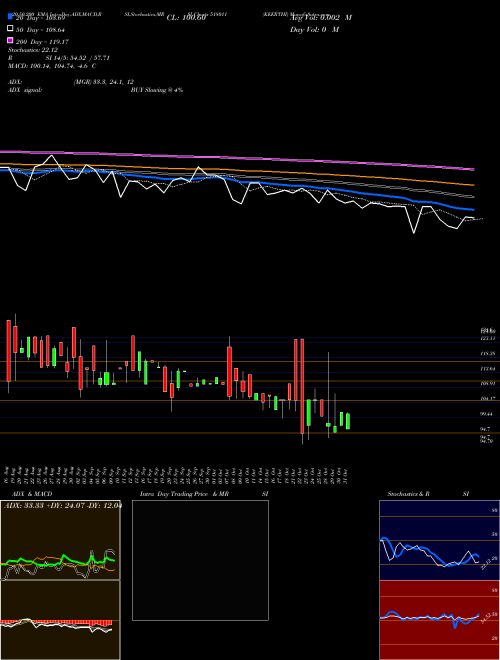Open the red RSI chart panel
The height and width of the screenshot is (660, 500).
pos(439,620)
